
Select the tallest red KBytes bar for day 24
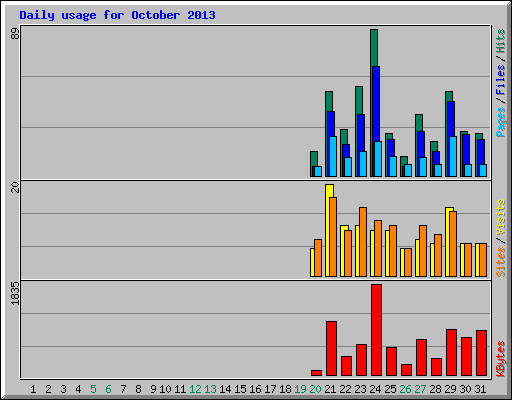[x=376, y=330]
